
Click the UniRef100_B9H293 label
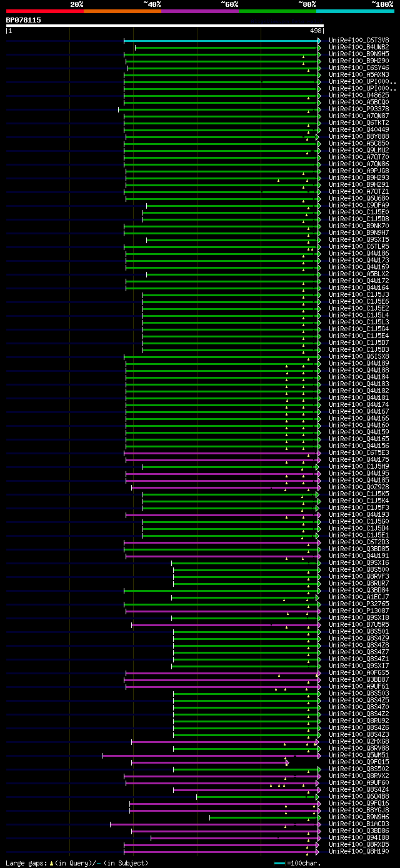[x=359, y=177]
